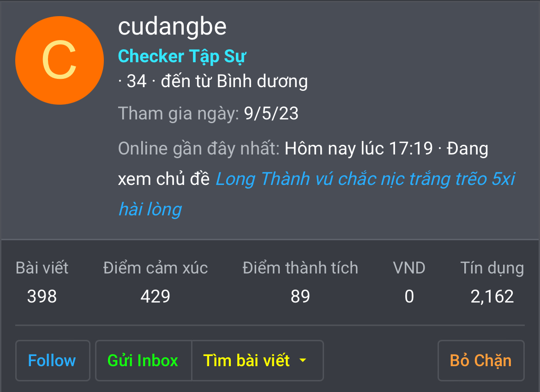Click the VND value 0
The width and height of the screenshot is (540, 392).
click(x=409, y=297)
